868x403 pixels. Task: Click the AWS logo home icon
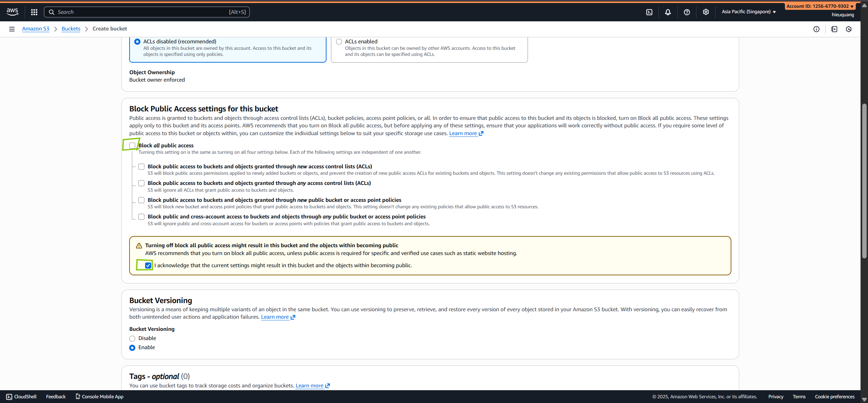(x=12, y=12)
